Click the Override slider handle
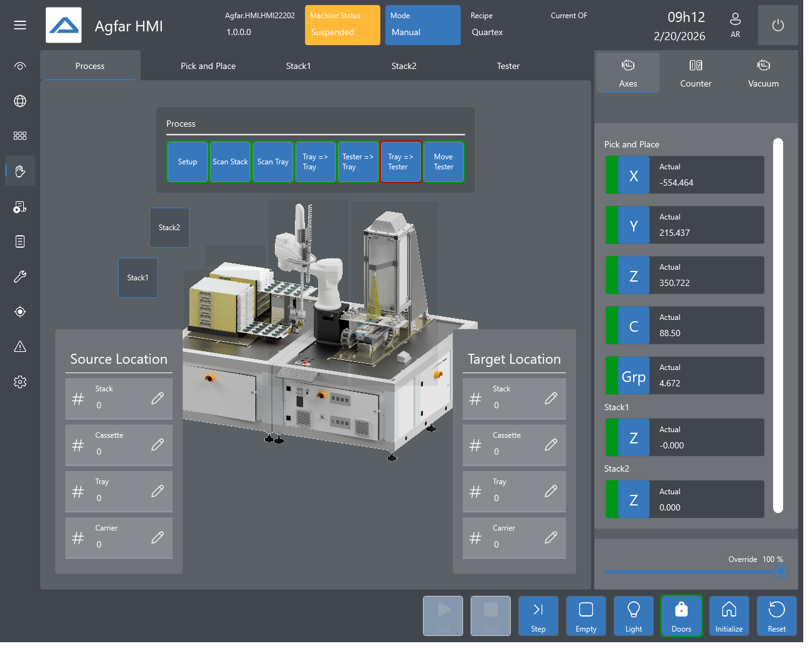 point(781,571)
